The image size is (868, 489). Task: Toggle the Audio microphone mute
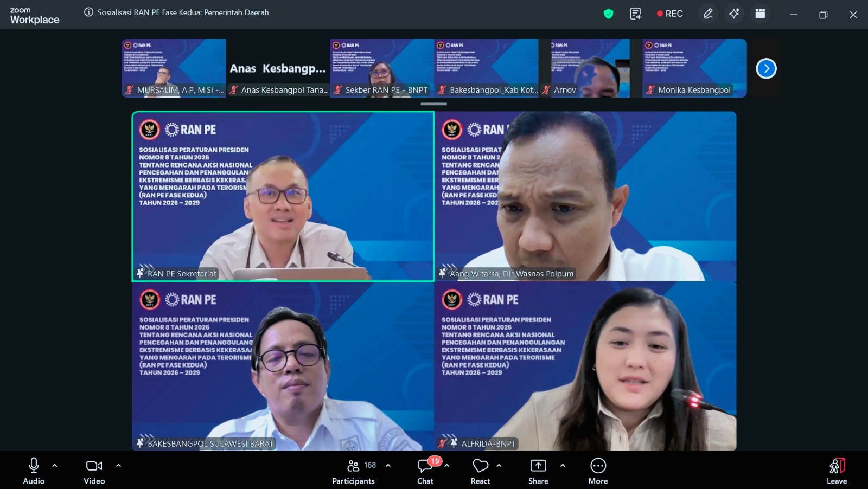click(x=34, y=471)
